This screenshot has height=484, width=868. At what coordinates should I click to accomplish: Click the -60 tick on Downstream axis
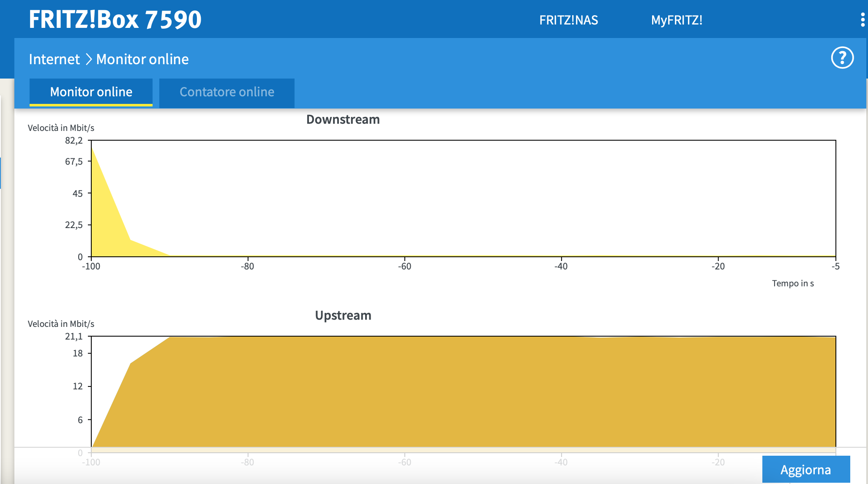[x=404, y=266]
